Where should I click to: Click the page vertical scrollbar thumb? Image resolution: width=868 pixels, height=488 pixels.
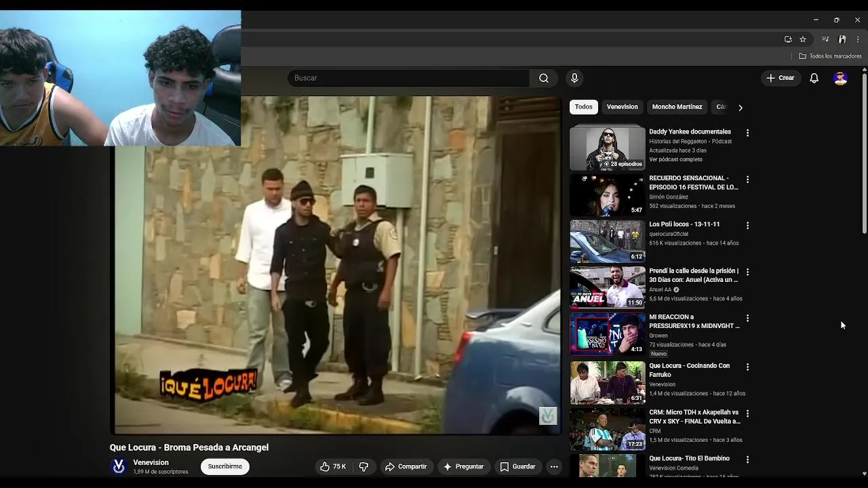click(x=864, y=153)
